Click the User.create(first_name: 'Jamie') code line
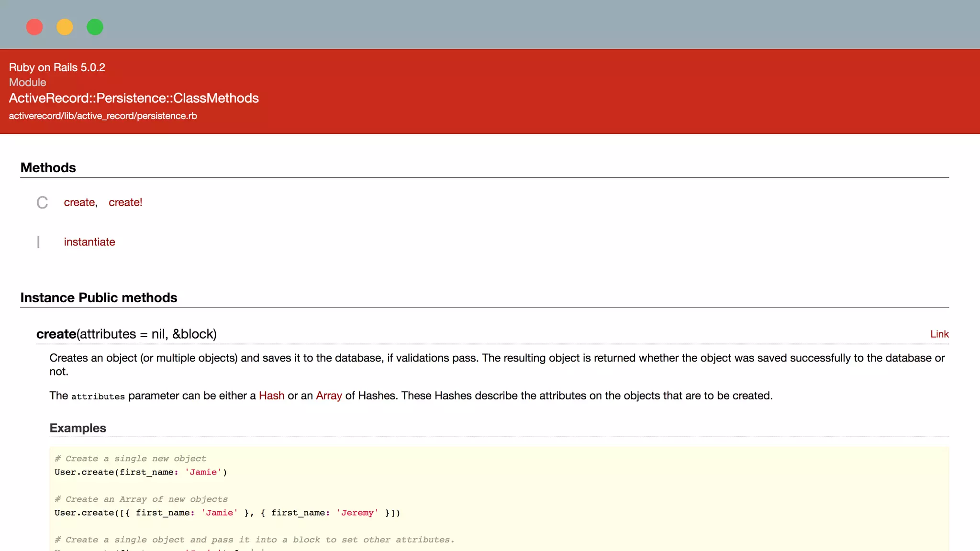Viewport: 980px width, 551px height. coord(141,472)
